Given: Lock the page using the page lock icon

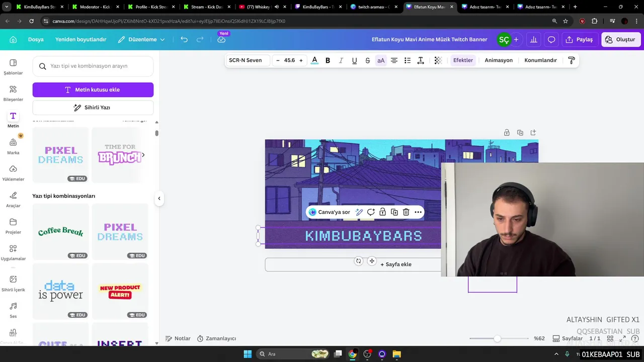Looking at the screenshot, I should click(x=507, y=133).
